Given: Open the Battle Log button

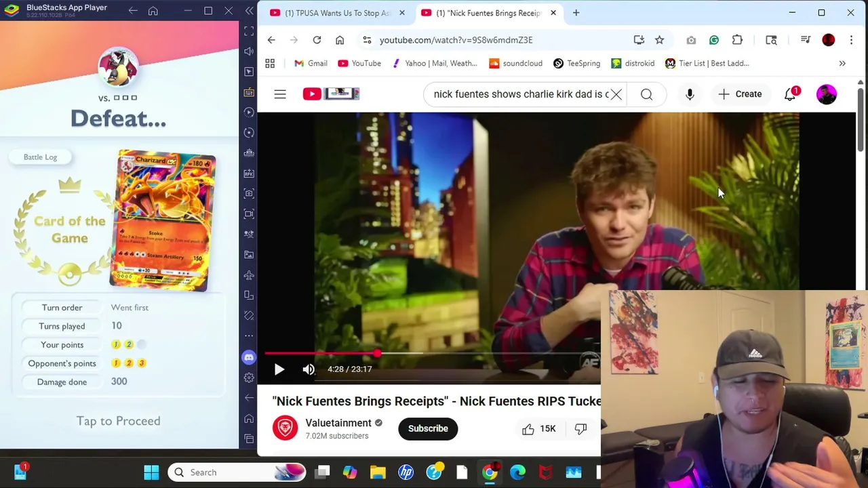Looking at the screenshot, I should click(x=41, y=157).
